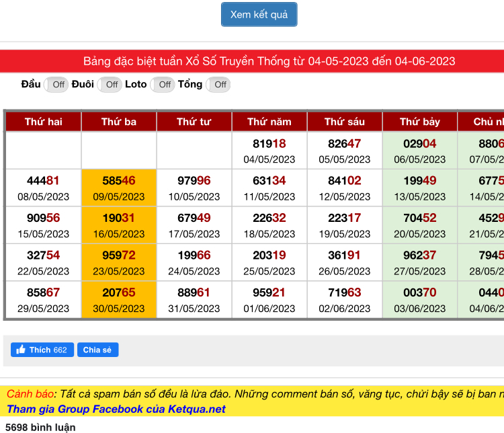Select the Thứ ba column header
The height and width of the screenshot is (433, 504).
119,122
